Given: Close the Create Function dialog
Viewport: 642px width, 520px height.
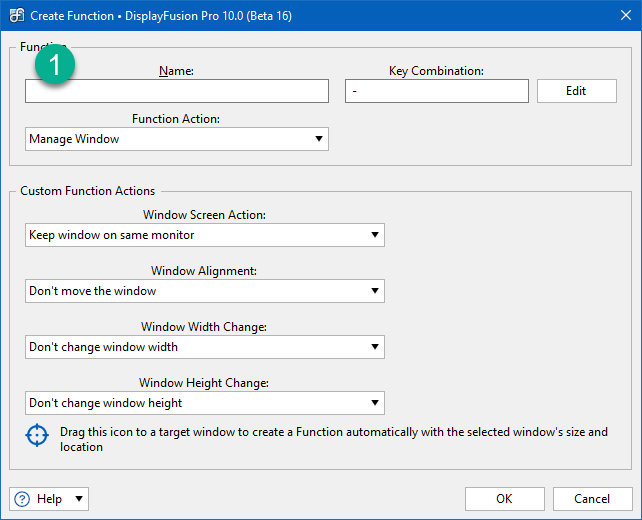Looking at the screenshot, I should tap(626, 16).
